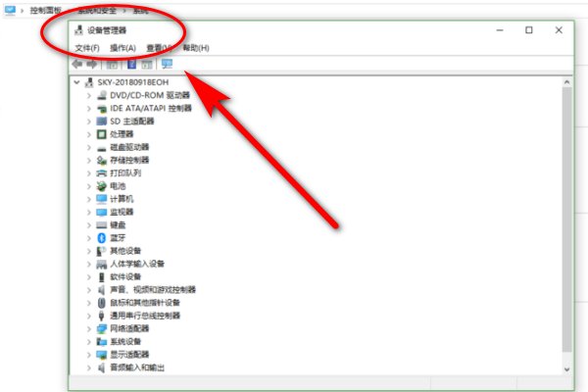Screen dimensions: 588x392
Task: Select the '打印队列' label
Action: [125, 172]
